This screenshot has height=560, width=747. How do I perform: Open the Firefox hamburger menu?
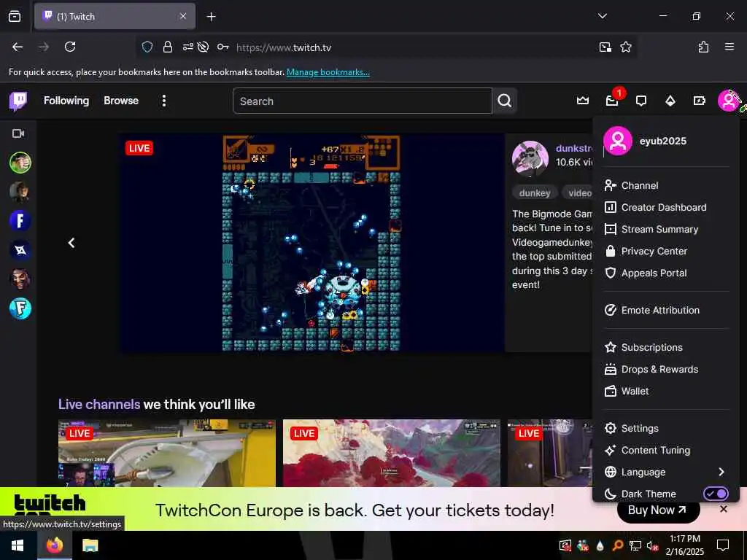[729, 47]
